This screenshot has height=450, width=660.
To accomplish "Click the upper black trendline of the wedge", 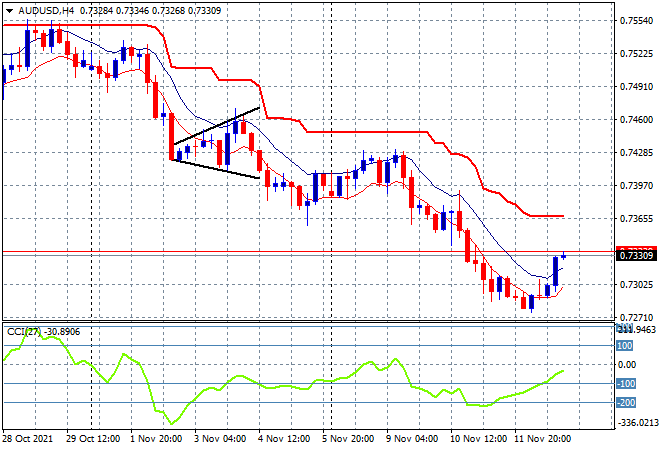I will 216,126.
